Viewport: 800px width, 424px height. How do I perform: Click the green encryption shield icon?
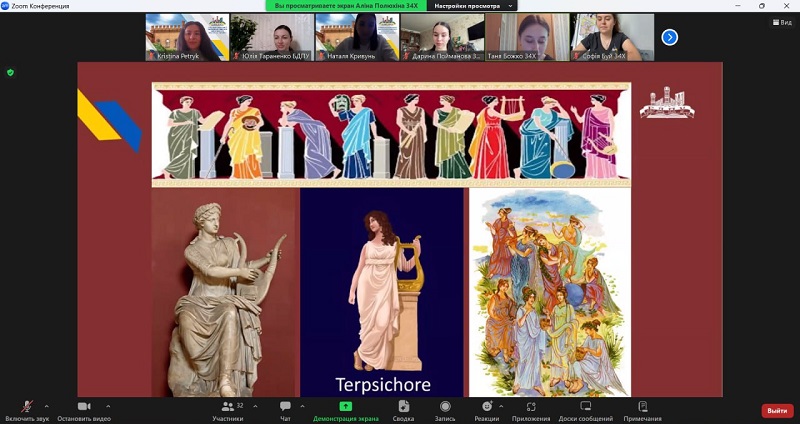tap(10, 72)
